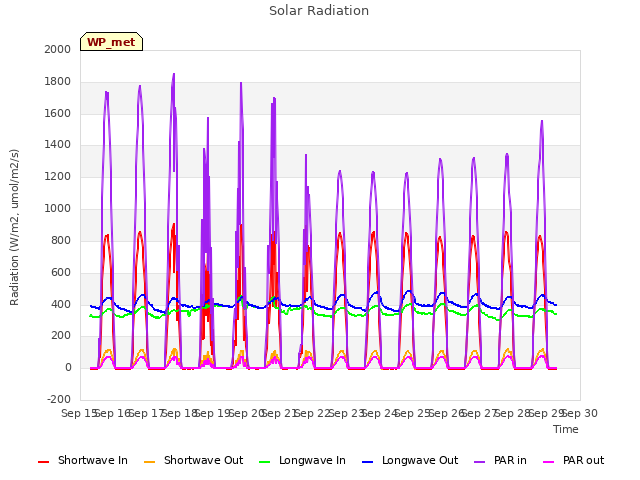Click the 1000 y-axis tick label
Image resolution: width=640 pixels, height=480 pixels.
58,209
